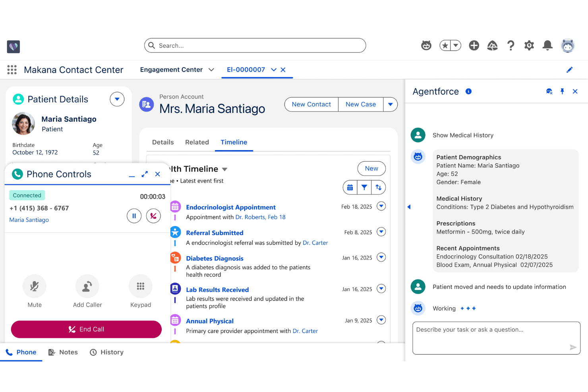Switch to the Related tab
The image size is (588, 392).
point(197,142)
